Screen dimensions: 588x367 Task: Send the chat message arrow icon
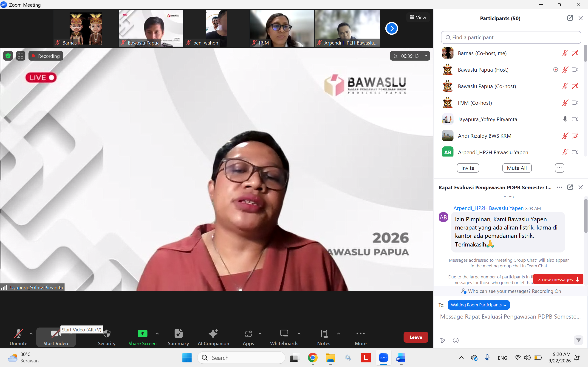pos(578,340)
